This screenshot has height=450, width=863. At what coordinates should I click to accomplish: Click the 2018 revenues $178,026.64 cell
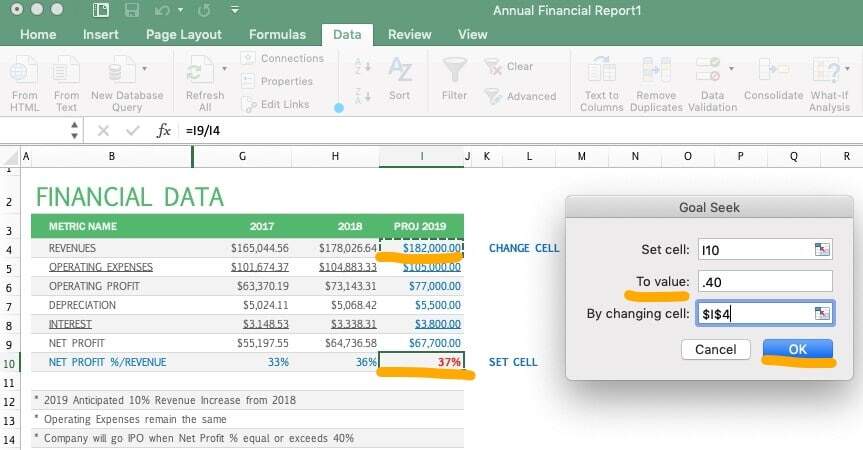tap(335, 248)
